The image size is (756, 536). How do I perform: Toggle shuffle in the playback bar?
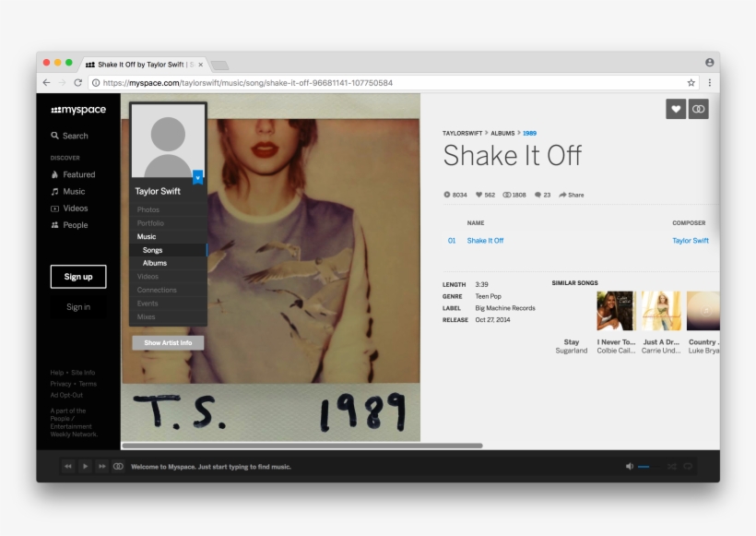coord(671,466)
